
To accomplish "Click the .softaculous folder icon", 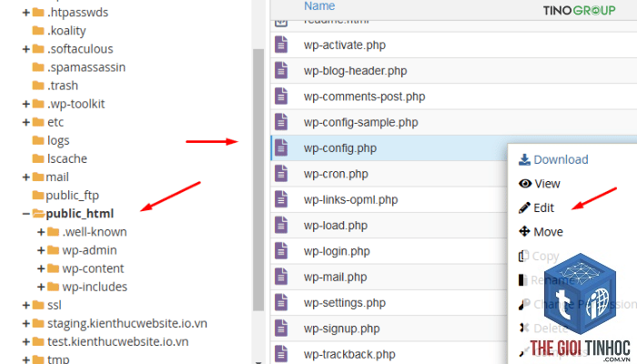I will (x=38, y=49).
